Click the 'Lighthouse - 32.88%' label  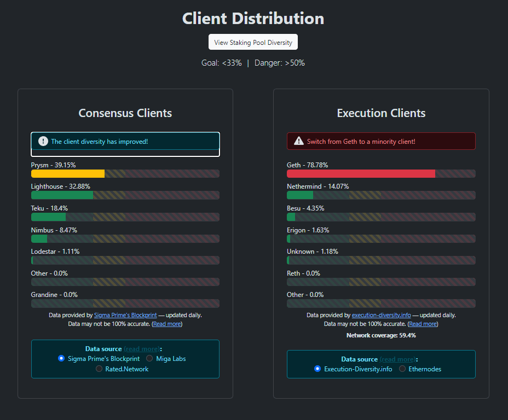[x=61, y=186]
